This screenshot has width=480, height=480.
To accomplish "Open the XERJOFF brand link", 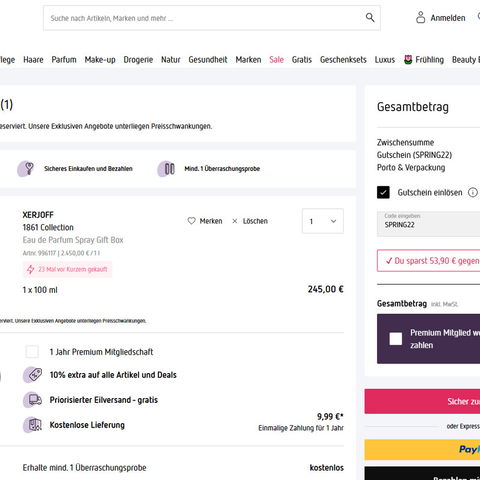I will tap(38, 215).
